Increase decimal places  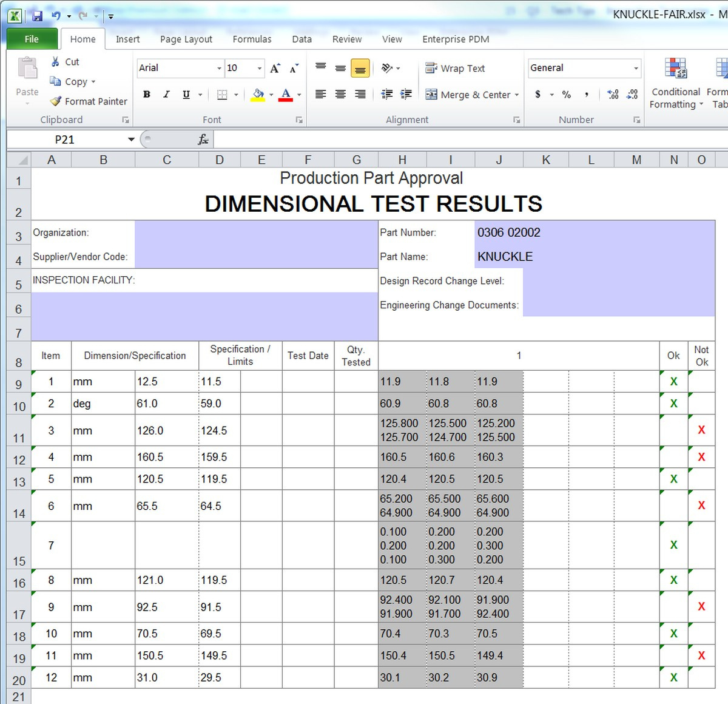point(612,95)
